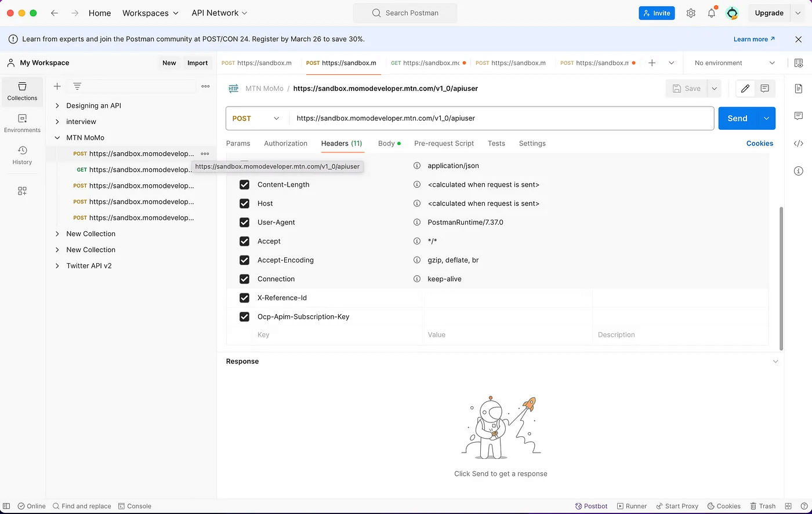Image resolution: width=812 pixels, height=514 pixels.
Task: Uncheck the Ocp-Apim-Subscription-Key header
Action: tap(244, 317)
